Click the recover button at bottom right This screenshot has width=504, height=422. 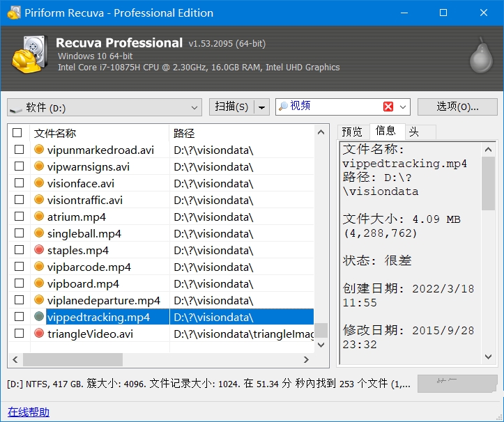coord(457,384)
